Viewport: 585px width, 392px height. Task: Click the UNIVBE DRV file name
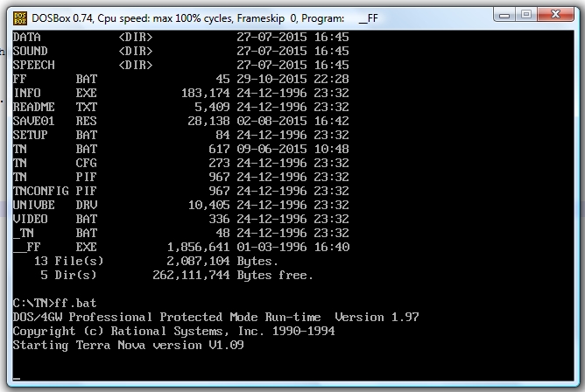point(55,206)
